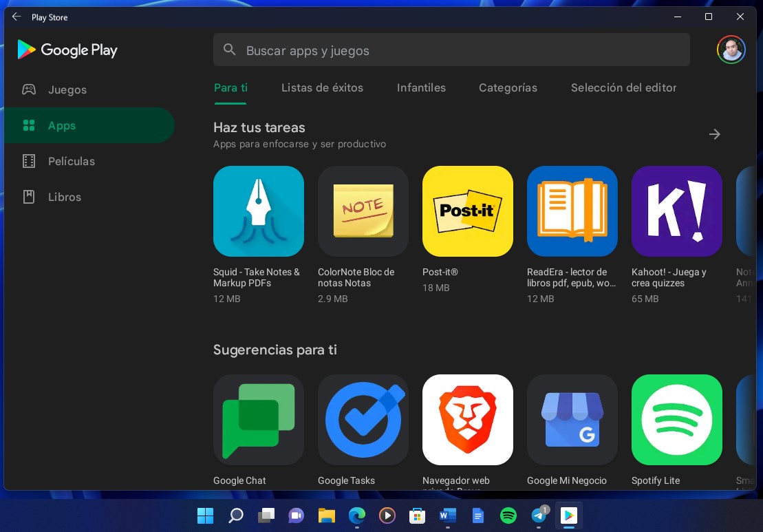
Task: Open Libros in the sidebar
Action: click(64, 197)
